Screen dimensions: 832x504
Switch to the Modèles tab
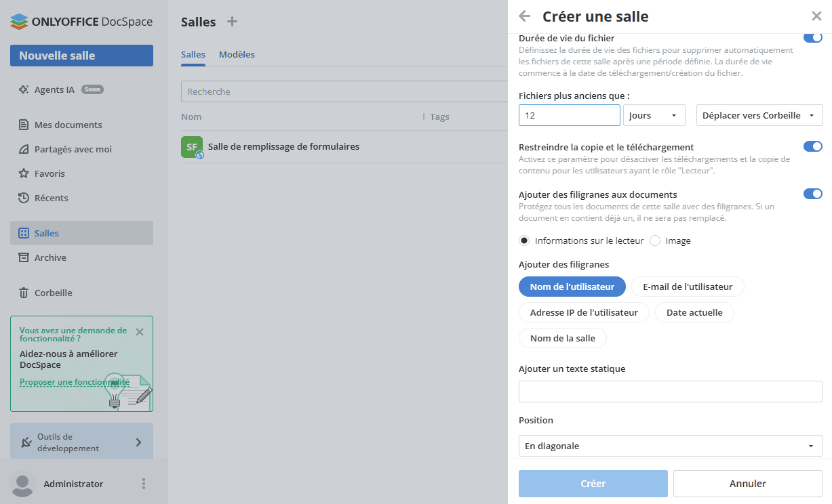click(237, 54)
